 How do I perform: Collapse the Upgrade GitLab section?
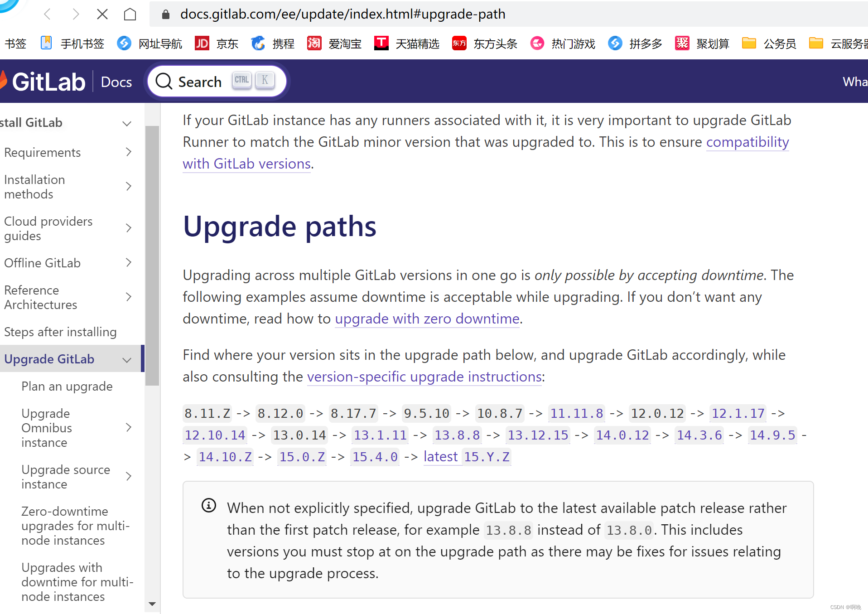coord(127,360)
